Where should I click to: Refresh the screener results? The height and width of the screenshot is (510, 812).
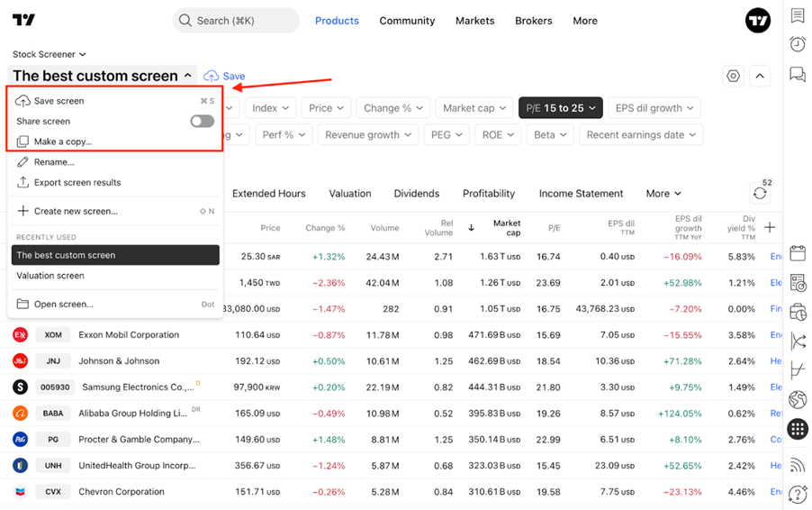pos(760,194)
